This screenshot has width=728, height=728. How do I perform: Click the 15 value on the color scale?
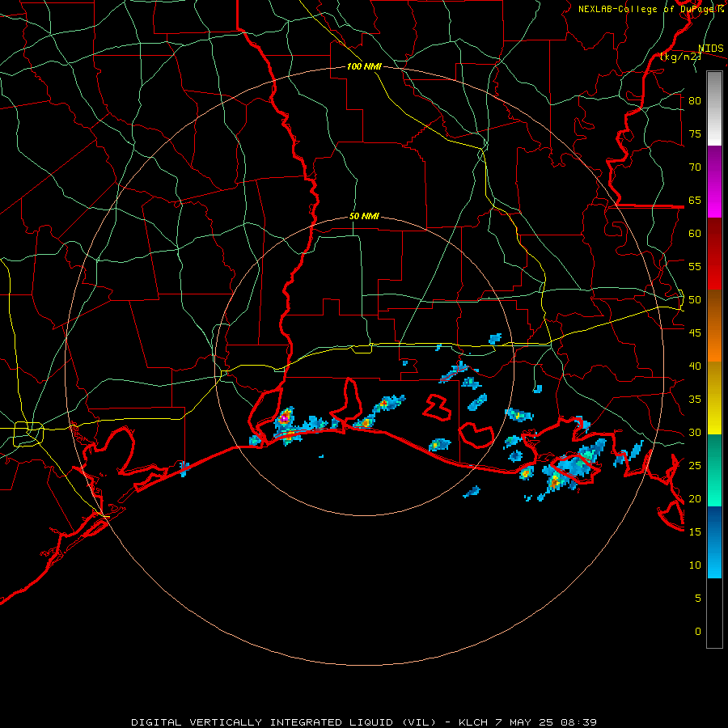[695, 532]
